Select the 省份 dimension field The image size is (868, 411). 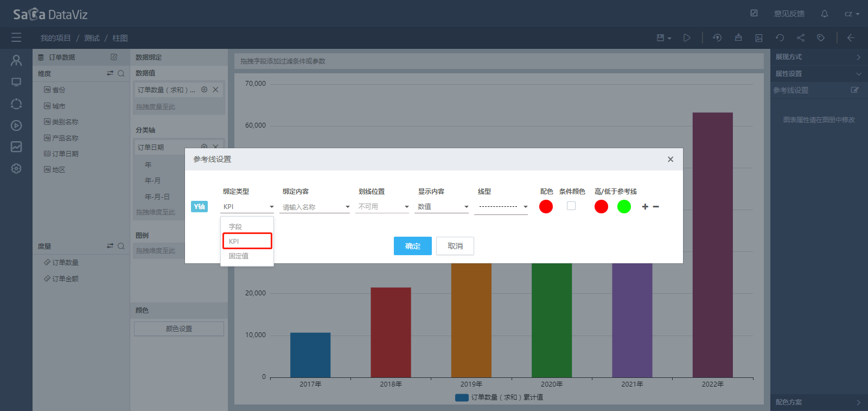point(59,90)
